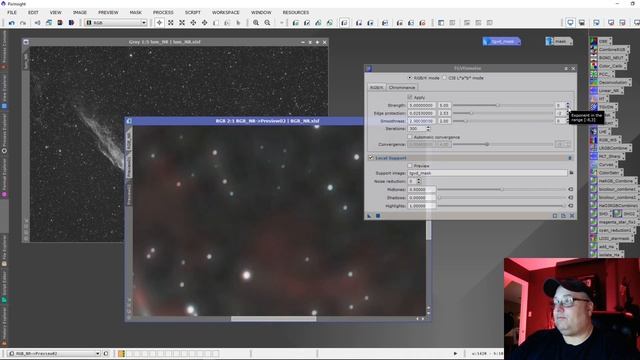Viewport: 640px width, 360px height.
Task: Select the Zoom Out magnifier tool
Action: [x=267, y=23]
